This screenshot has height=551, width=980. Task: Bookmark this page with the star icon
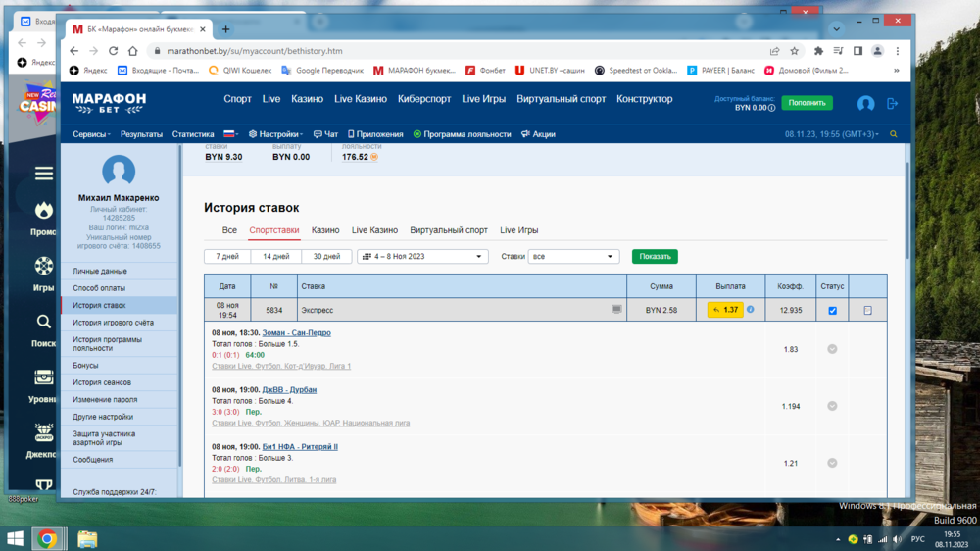click(795, 51)
